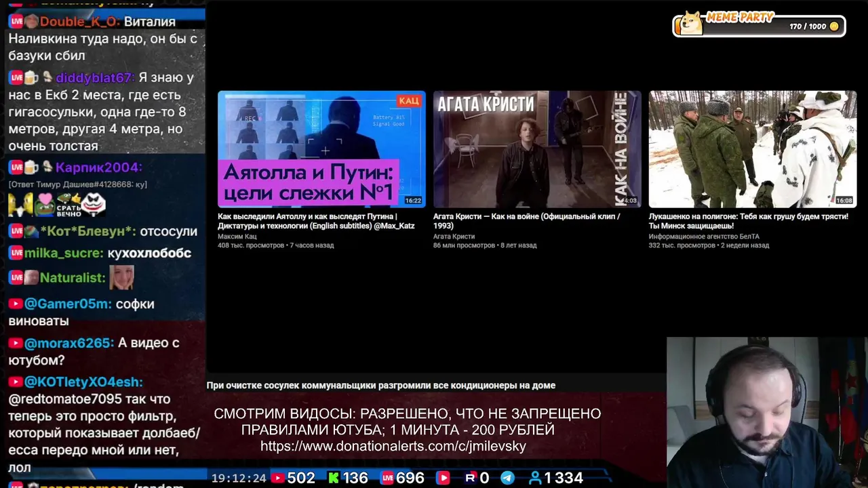The width and height of the screenshot is (868, 488).
Task: Click the viewers person icon next to 1 334
Action: coord(535,479)
